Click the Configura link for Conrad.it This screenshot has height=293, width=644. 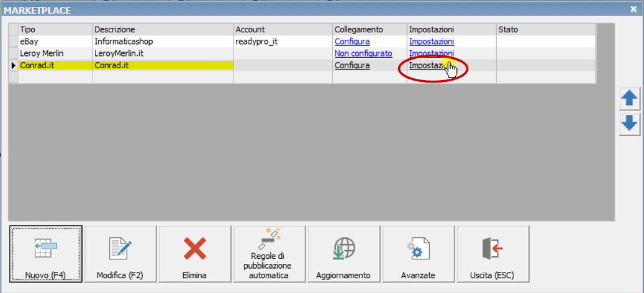[x=352, y=65]
